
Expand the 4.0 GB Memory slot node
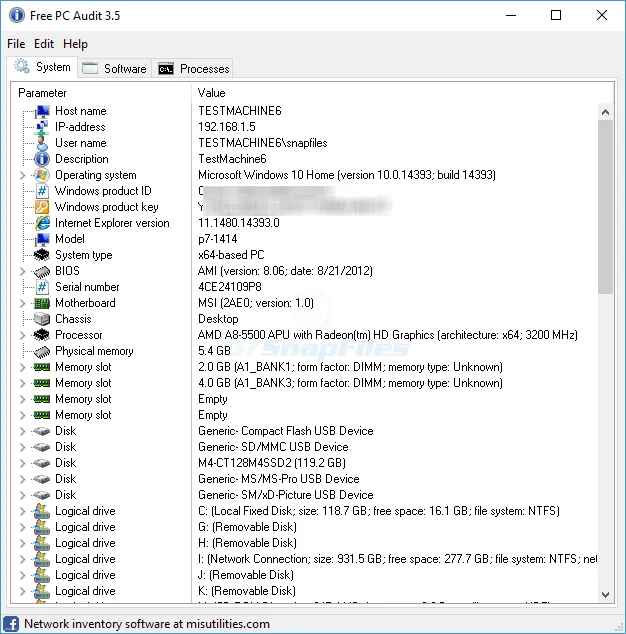tap(23, 383)
